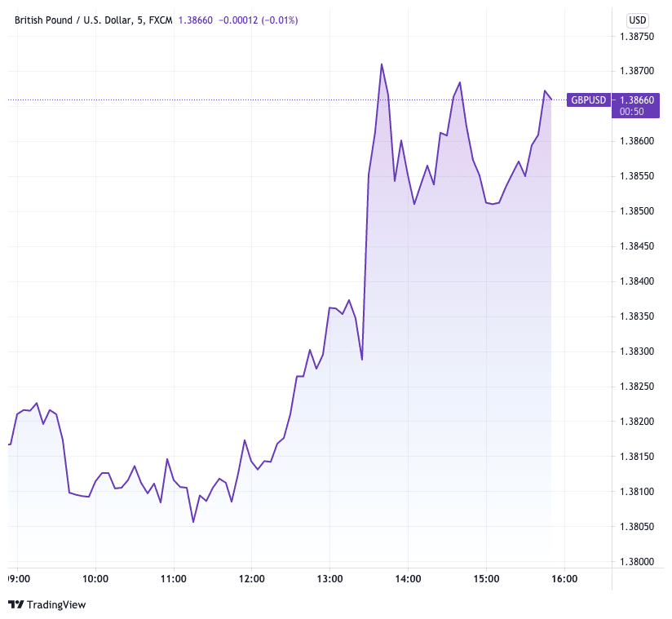Click the 16:00 time axis label
The width and height of the screenshot is (672, 619).
coord(564,579)
